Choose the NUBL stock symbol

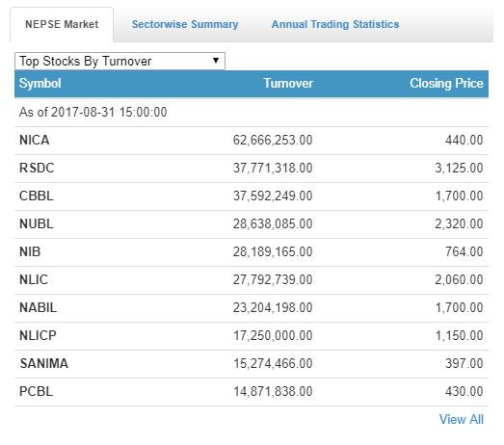tap(37, 224)
